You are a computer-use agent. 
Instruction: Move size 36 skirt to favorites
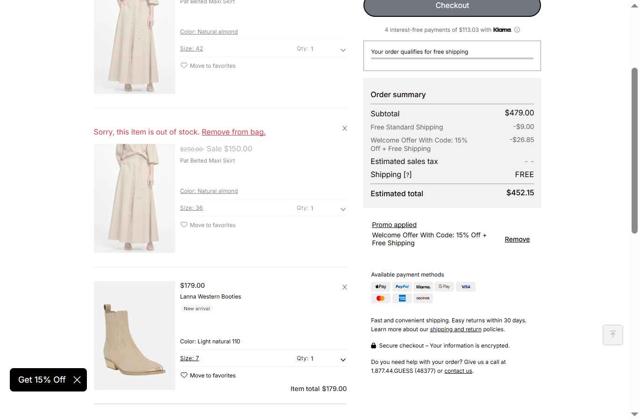[x=208, y=225]
